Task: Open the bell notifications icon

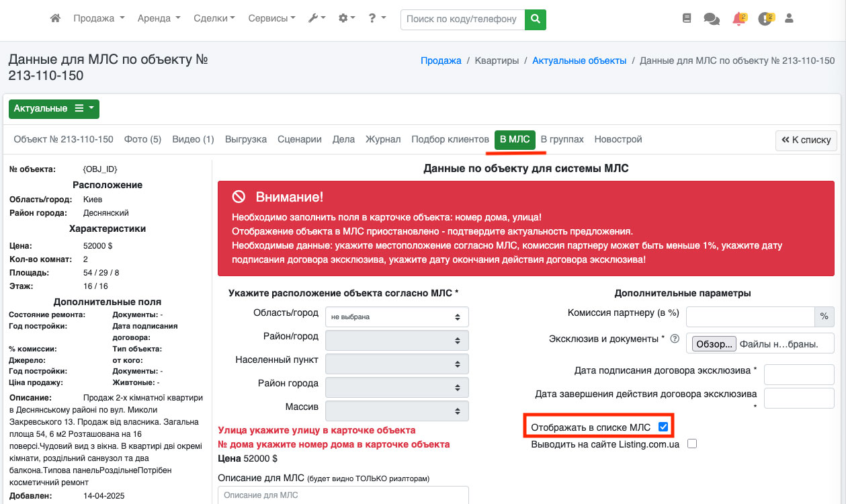Action: point(739,19)
